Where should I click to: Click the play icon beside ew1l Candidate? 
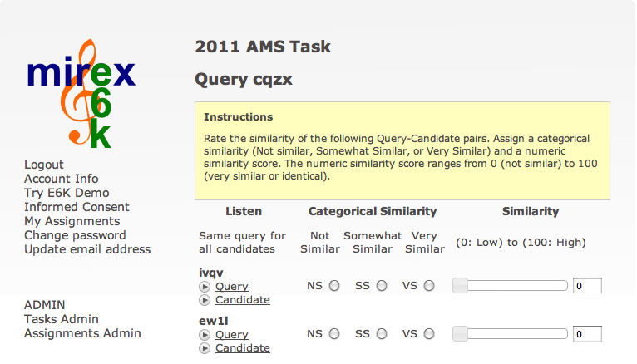205,348
